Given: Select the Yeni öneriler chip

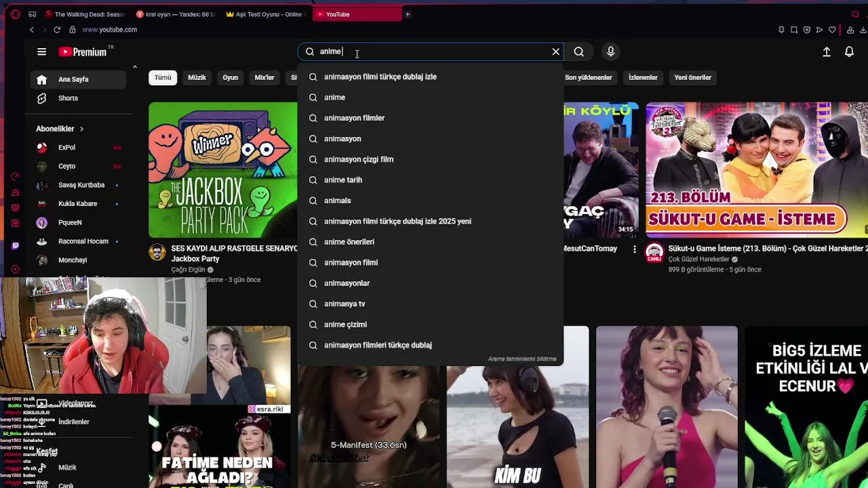Looking at the screenshot, I should pos(693,77).
